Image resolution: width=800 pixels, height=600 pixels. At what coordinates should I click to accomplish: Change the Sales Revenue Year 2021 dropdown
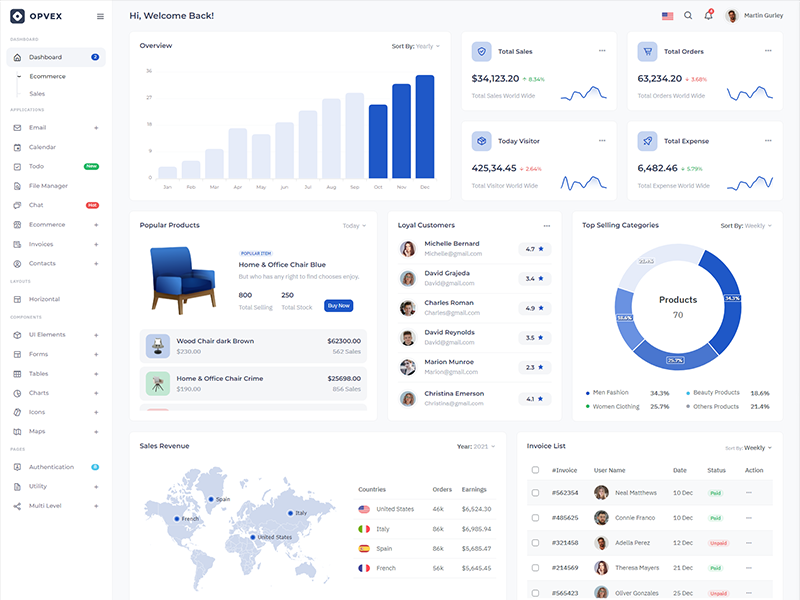[475, 446]
